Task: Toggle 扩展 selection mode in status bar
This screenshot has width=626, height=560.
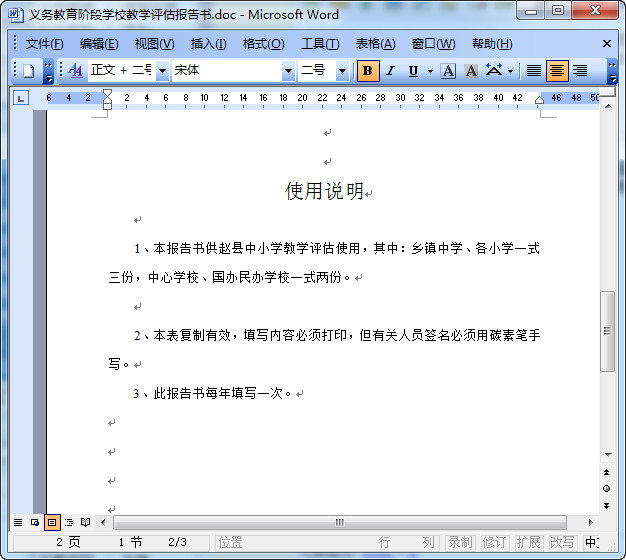Action: click(529, 542)
